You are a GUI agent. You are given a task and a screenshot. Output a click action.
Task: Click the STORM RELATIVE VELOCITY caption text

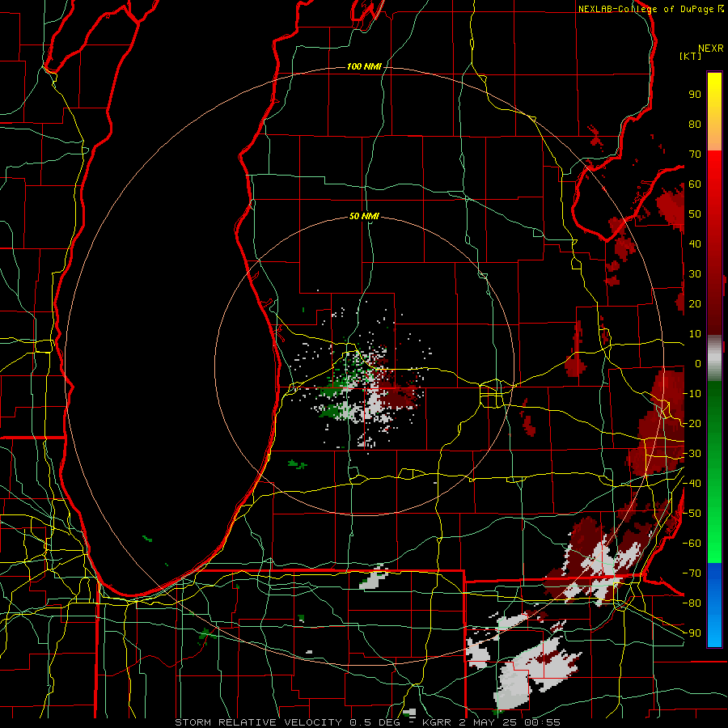258,722
